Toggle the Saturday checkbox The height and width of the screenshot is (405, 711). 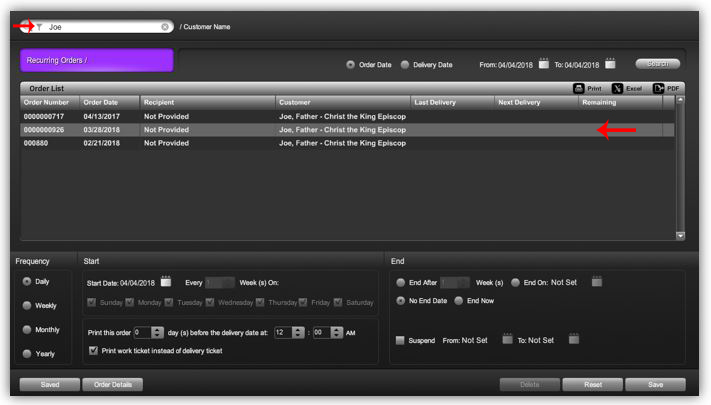tap(338, 302)
